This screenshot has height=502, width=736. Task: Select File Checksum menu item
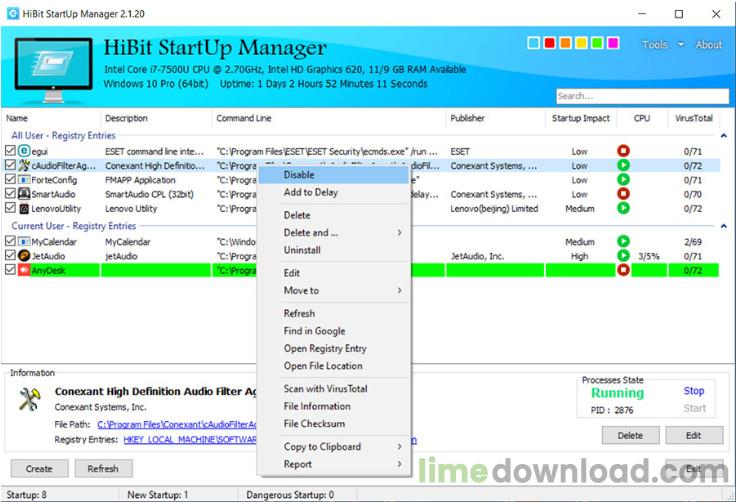[334, 424]
